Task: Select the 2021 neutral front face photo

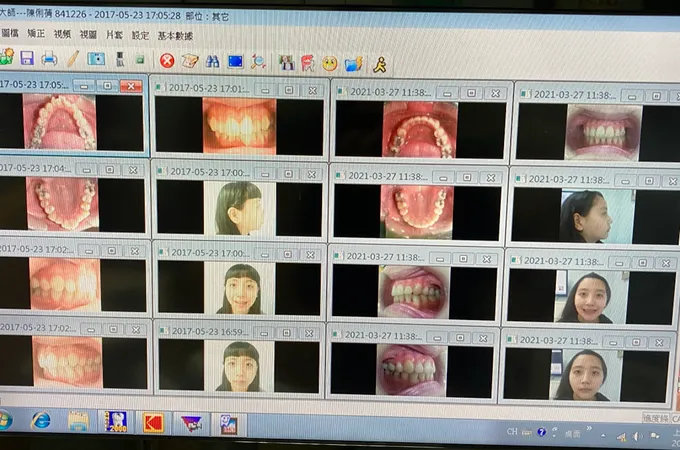Action: click(x=585, y=375)
